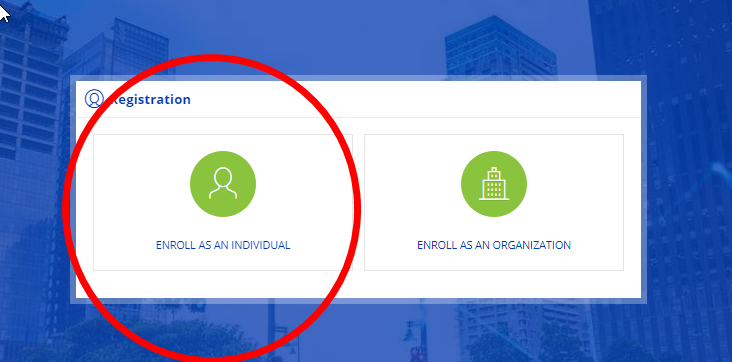Select the Registration heading text
Image resolution: width=732 pixels, height=362 pixels.
point(150,99)
